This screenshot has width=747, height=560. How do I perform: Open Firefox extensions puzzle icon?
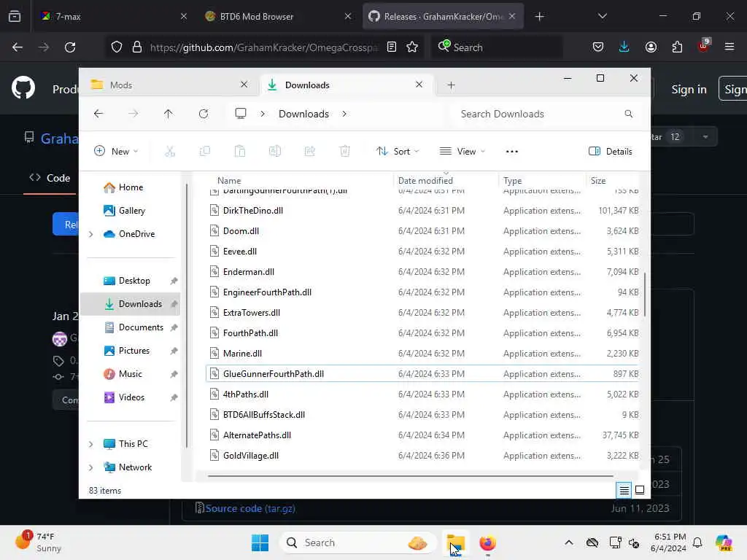click(x=677, y=47)
